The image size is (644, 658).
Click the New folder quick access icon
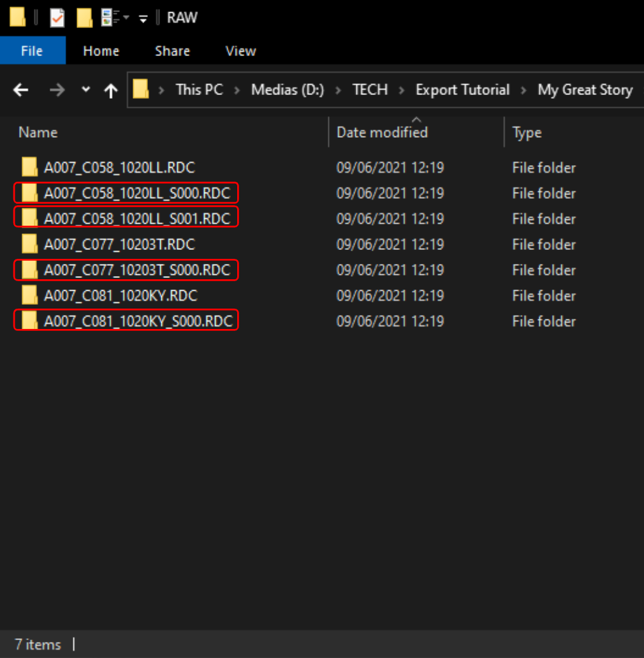coord(84,18)
